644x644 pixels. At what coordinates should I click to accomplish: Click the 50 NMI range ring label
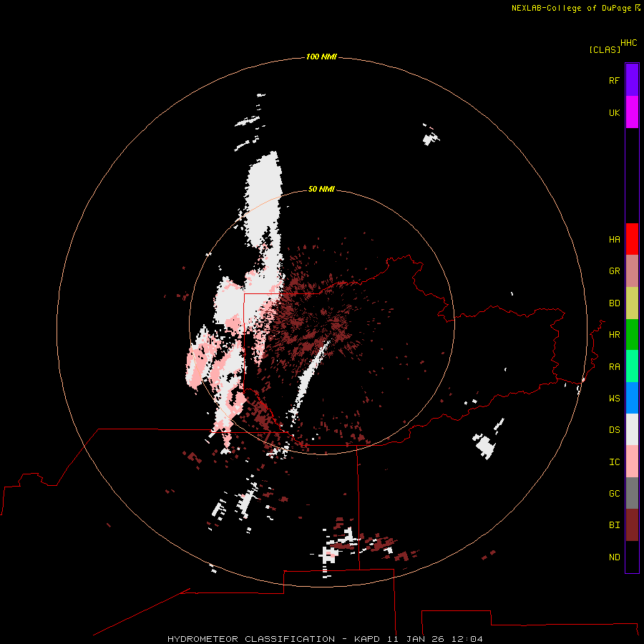(321, 189)
